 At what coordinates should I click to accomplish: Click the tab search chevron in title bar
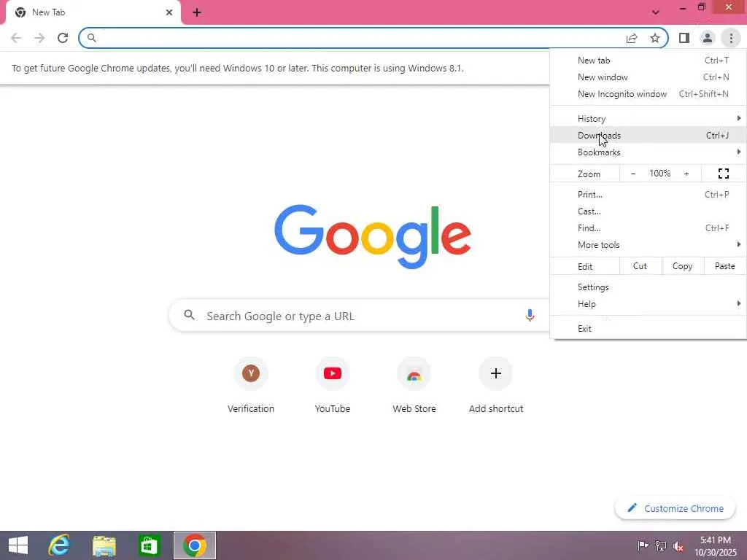pos(656,12)
